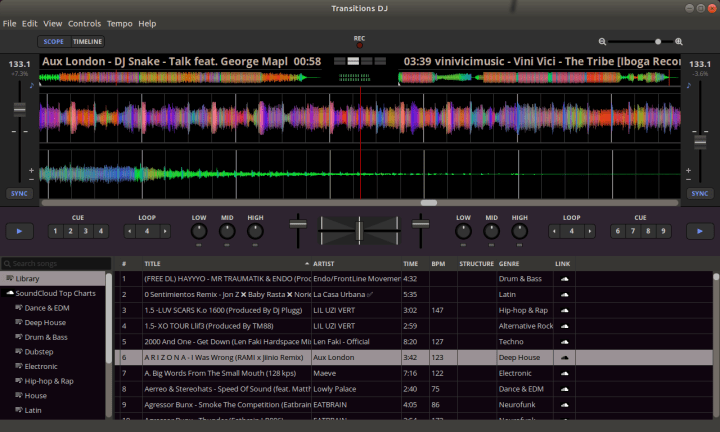Toggle SYNC on the left deck
This screenshot has width=720, height=432.
coord(19,193)
